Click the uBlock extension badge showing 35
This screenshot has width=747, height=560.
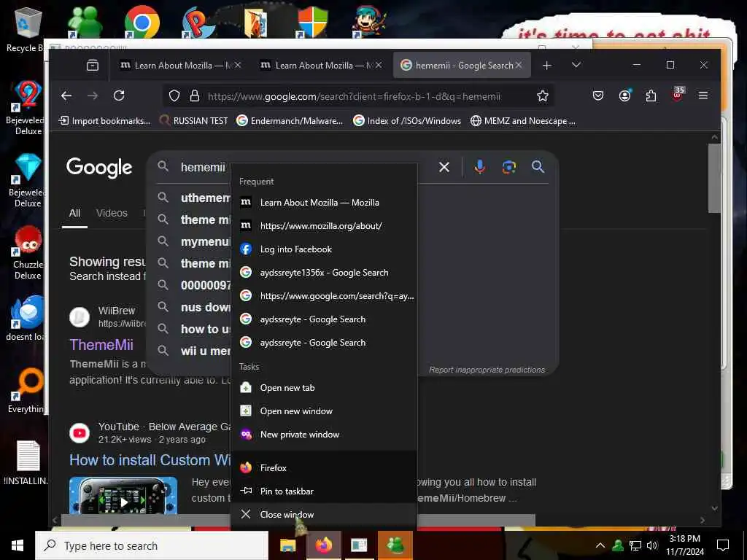[x=678, y=94]
